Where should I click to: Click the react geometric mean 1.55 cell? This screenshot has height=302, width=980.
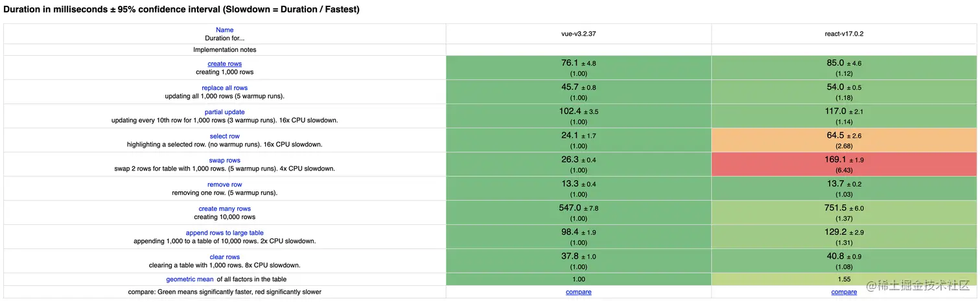pos(844,279)
